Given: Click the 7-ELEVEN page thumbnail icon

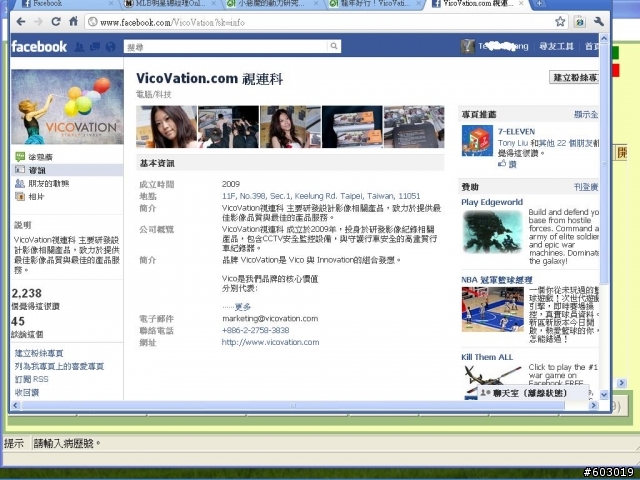Looking at the screenshot, I should tap(477, 141).
